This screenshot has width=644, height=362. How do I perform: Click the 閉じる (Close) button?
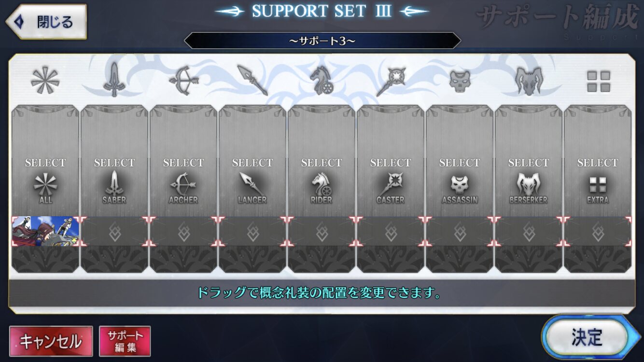46,22
